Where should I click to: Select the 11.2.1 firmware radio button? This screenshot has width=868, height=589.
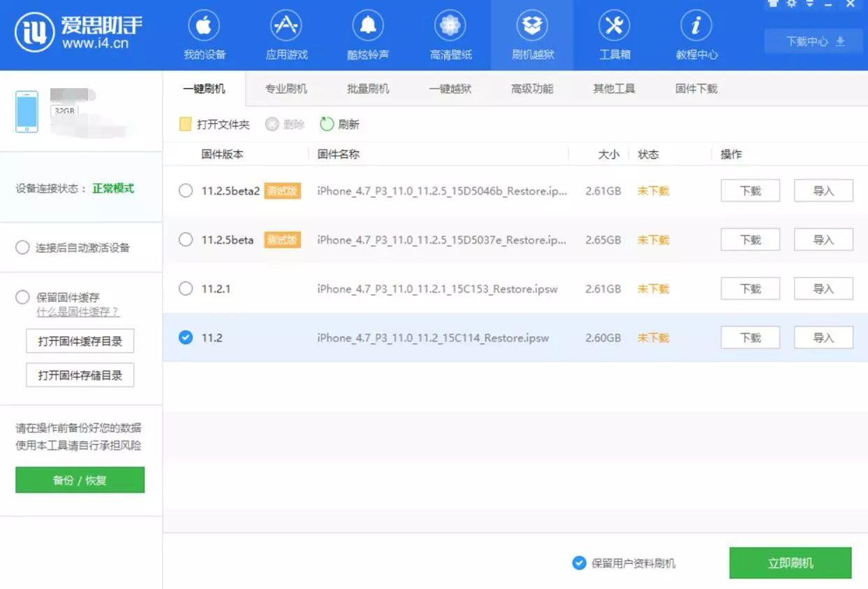[186, 289]
